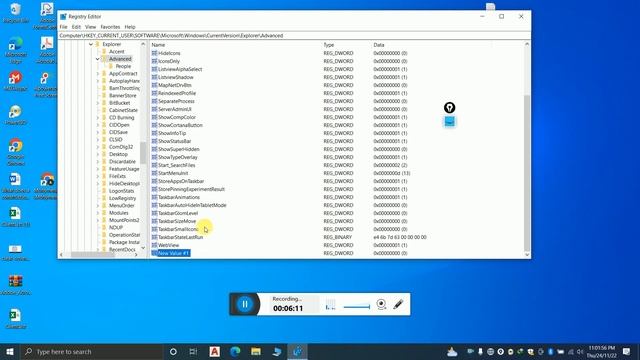
Task: Collapse the Explorer tree node
Action: (91, 44)
